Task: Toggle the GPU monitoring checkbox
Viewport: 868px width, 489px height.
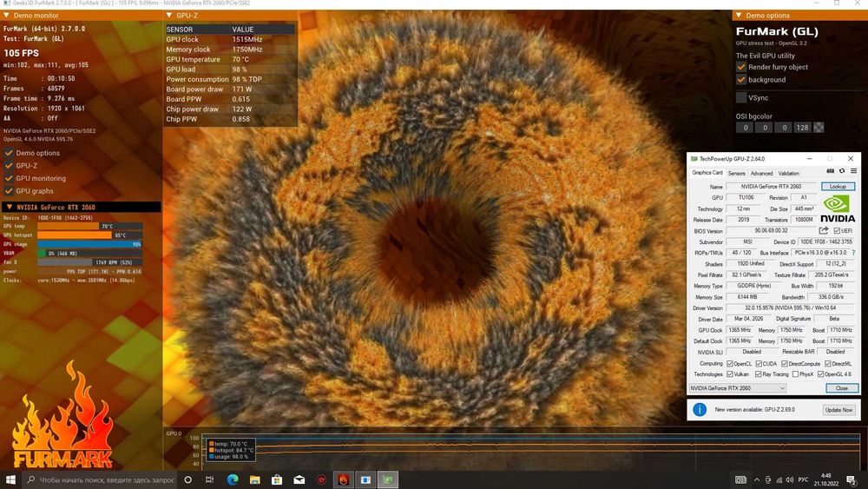Action: 9,178
